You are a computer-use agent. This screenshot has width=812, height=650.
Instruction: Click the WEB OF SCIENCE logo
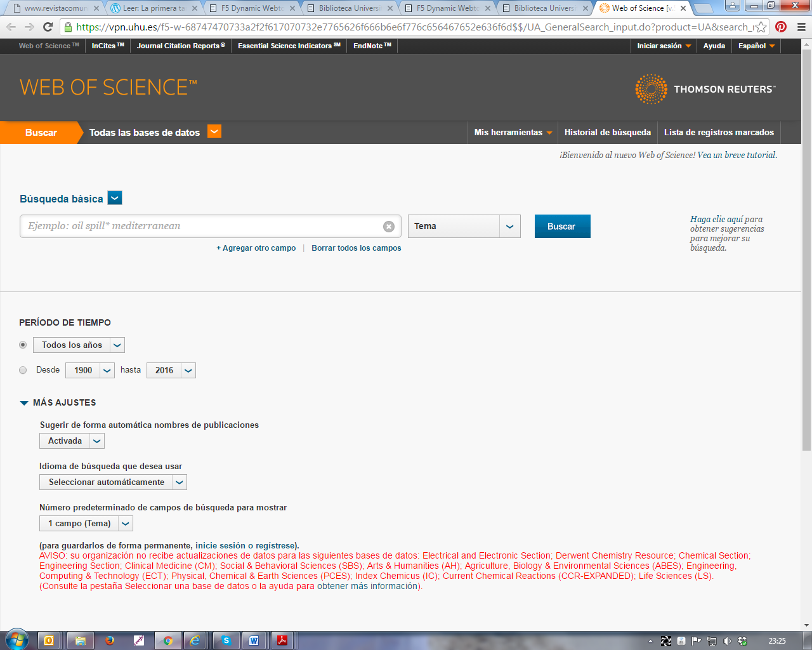click(x=108, y=87)
